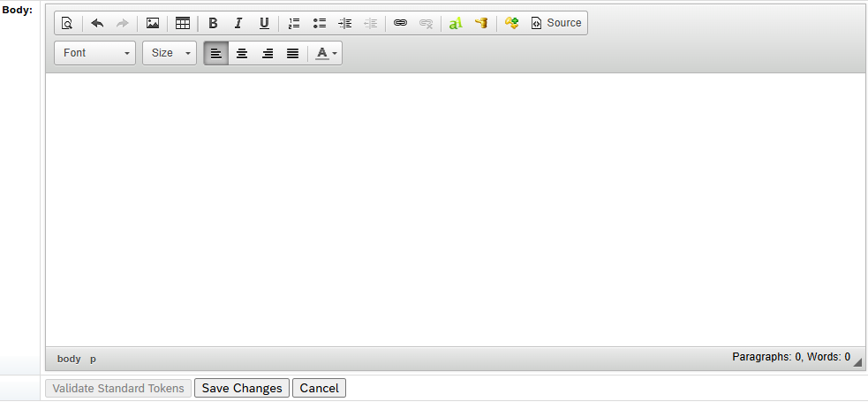The width and height of the screenshot is (868, 402).
Task: Click the green 'a' spell check icon
Action: point(456,23)
